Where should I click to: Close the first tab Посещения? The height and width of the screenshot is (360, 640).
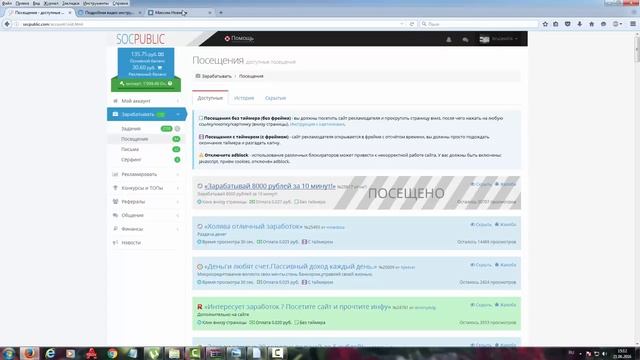70,13
